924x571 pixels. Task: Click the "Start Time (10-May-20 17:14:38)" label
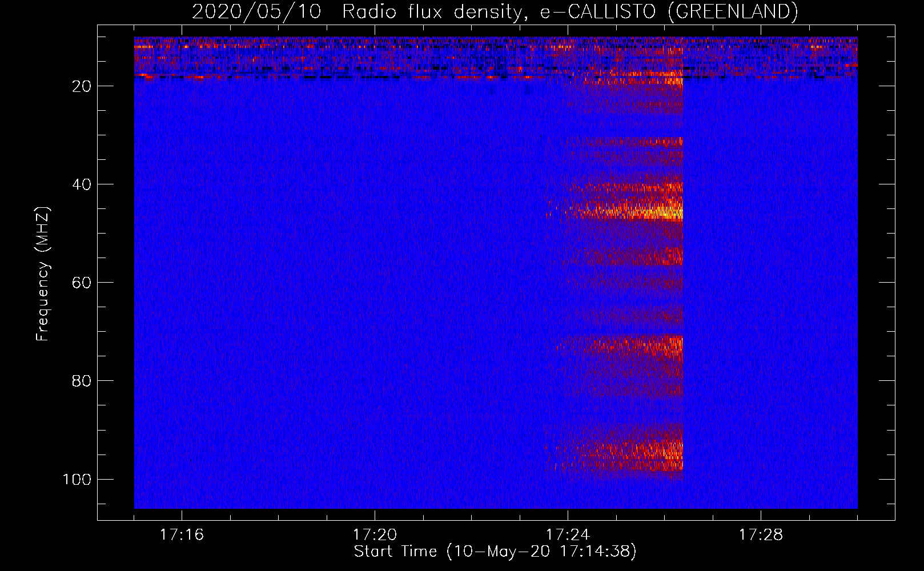point(495,552)
